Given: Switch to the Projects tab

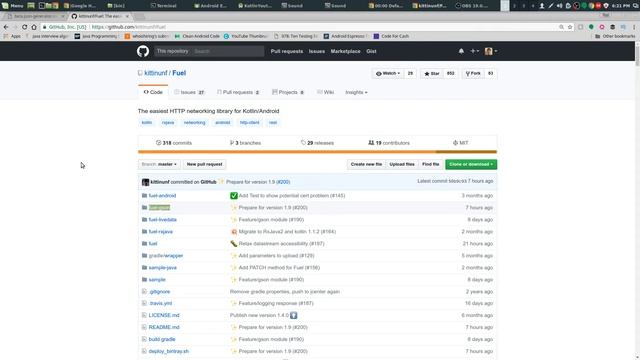Looking at the screenshot, I should pos(288,92).
